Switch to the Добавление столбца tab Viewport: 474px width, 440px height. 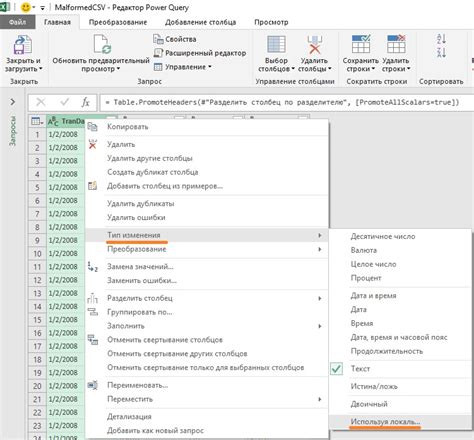pyautogui.click(x=200, y=22)
